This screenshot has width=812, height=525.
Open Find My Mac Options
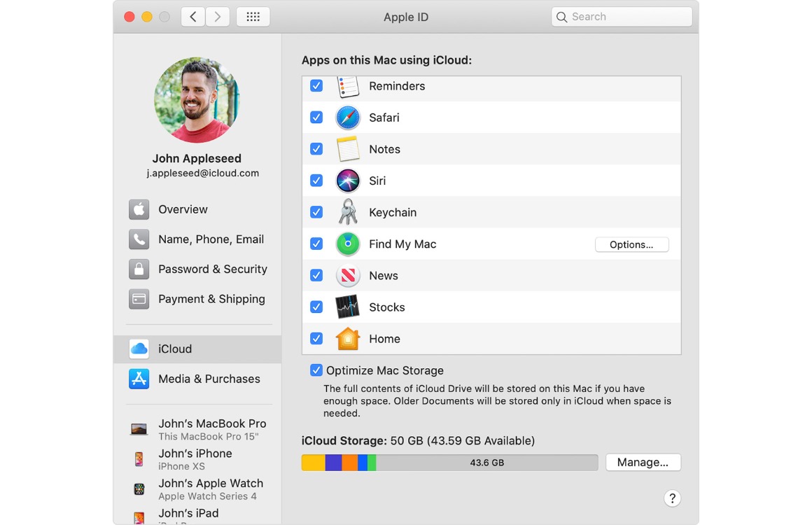tap(632, 244)
